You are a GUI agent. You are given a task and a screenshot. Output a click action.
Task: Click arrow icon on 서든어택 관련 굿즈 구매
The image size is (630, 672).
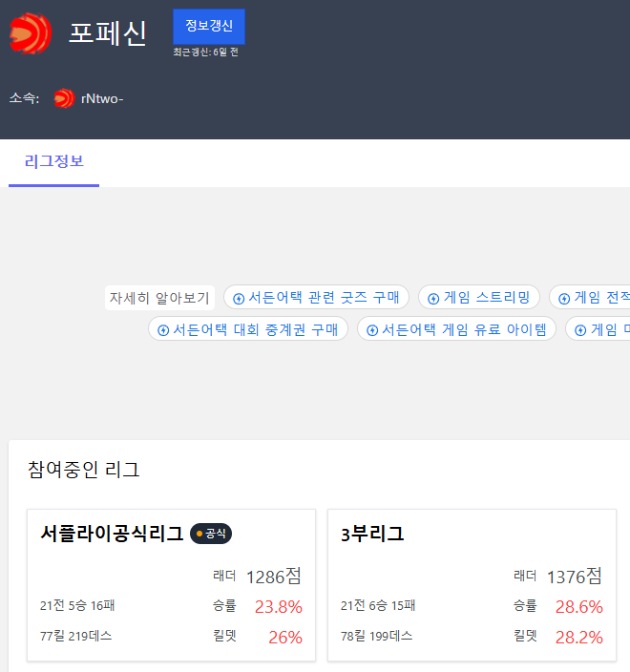coord(239,298)
